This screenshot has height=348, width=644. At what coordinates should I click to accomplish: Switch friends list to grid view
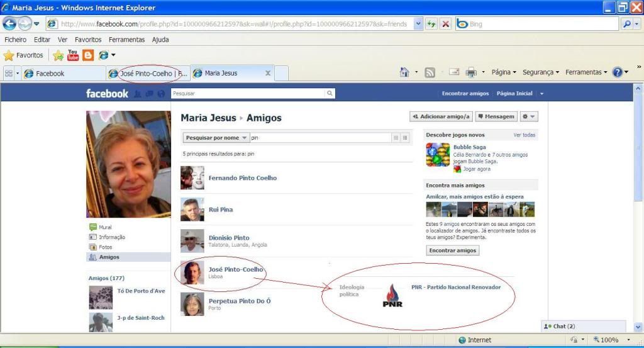(396, 138)
